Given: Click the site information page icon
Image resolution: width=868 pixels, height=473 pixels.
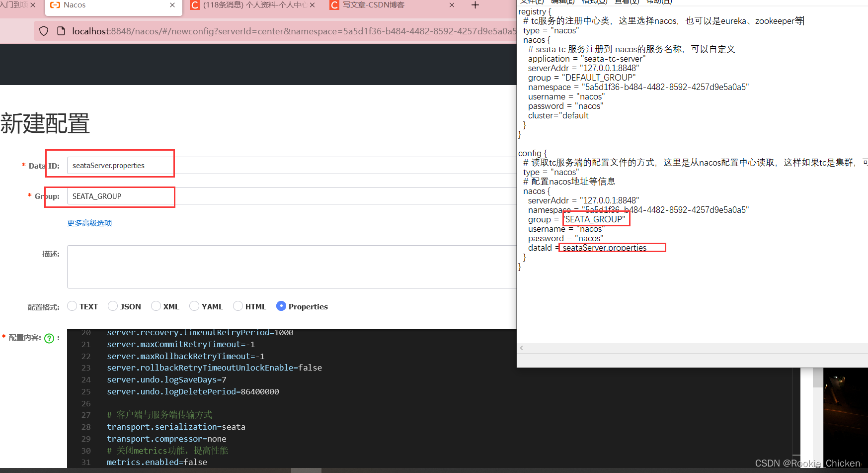Looking at the screenshot, I should pos(61,31).
